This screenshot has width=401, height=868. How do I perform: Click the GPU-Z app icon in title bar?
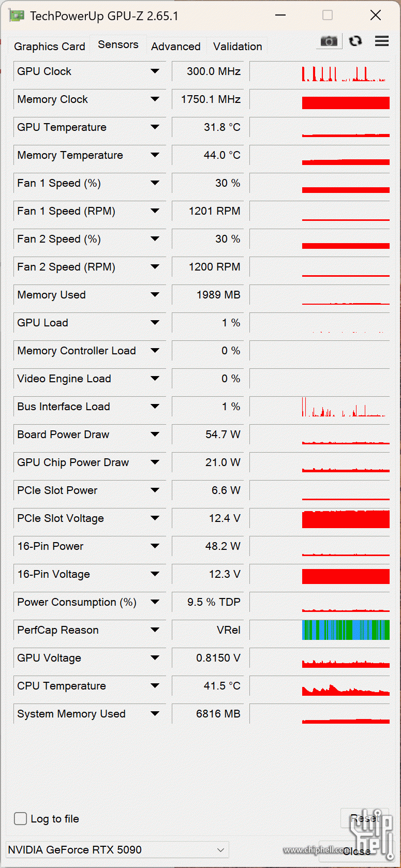pos(17,16)
